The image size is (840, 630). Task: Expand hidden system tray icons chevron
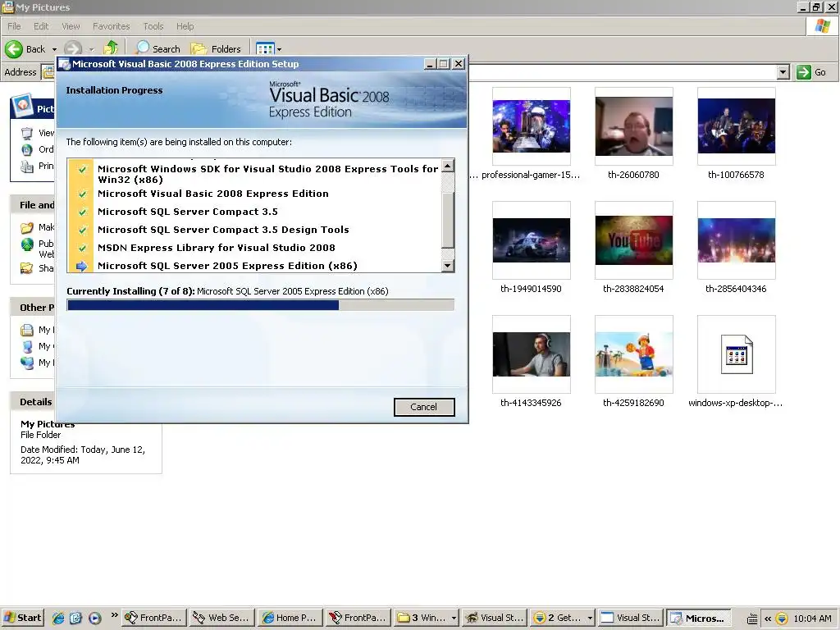click(x=767, y=619)
